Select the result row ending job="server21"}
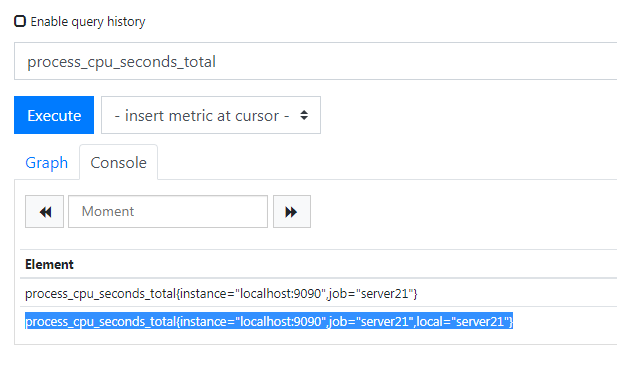Viewport: 617px width, 368px height. [221, 294]
